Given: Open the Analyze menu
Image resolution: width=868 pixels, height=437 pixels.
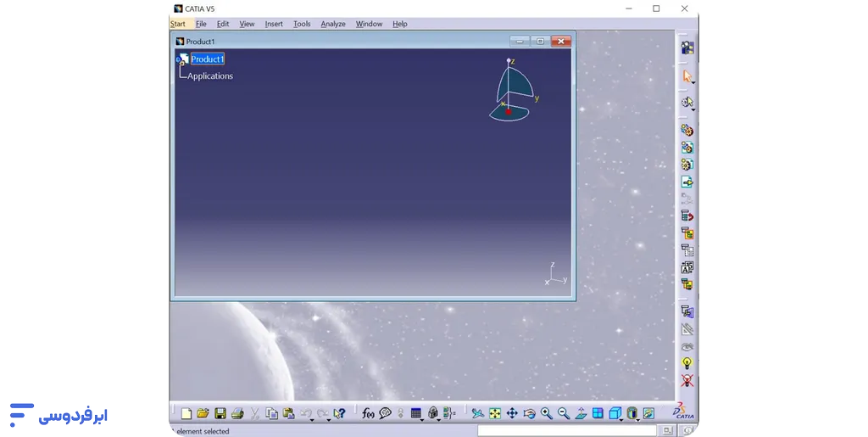Looking at the screenshot, I should coord(333,24).
